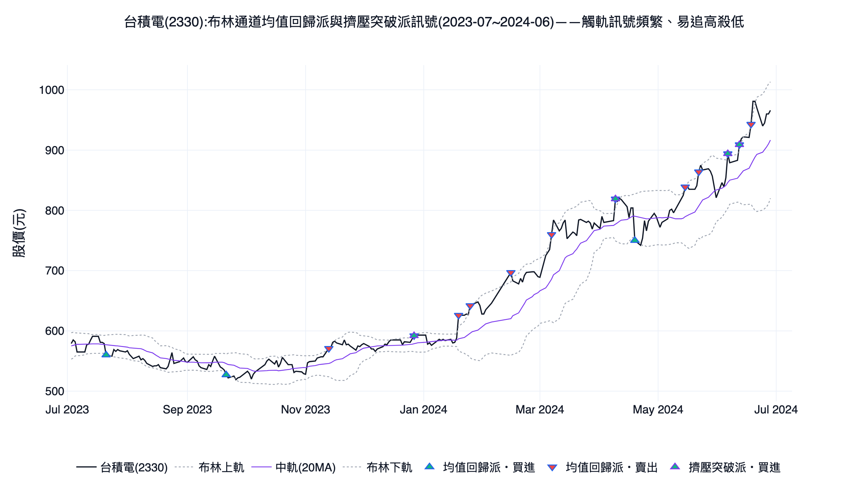Click the x-axis label Sep 2023
Viewport: 868px width, 488px height.
click(x=187, y=410)
